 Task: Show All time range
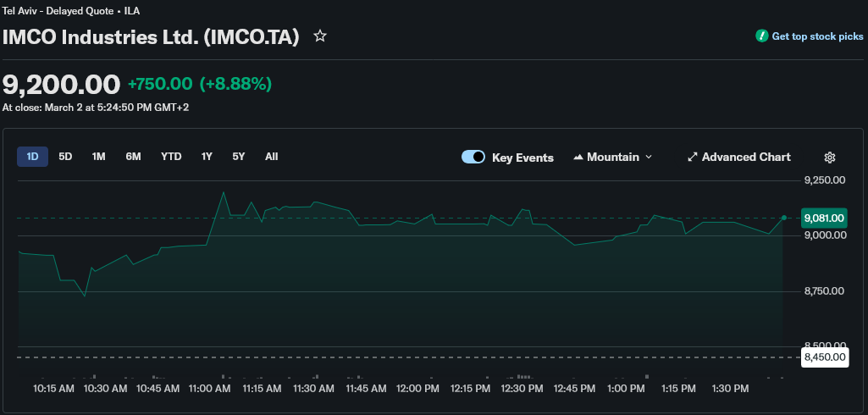pos(271,157)
